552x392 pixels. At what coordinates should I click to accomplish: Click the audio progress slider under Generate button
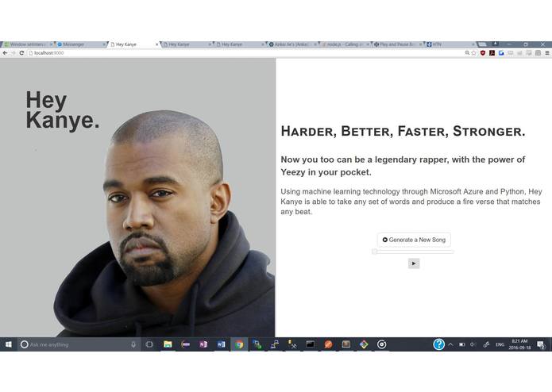pyautogui.click(x=412, y=252)
